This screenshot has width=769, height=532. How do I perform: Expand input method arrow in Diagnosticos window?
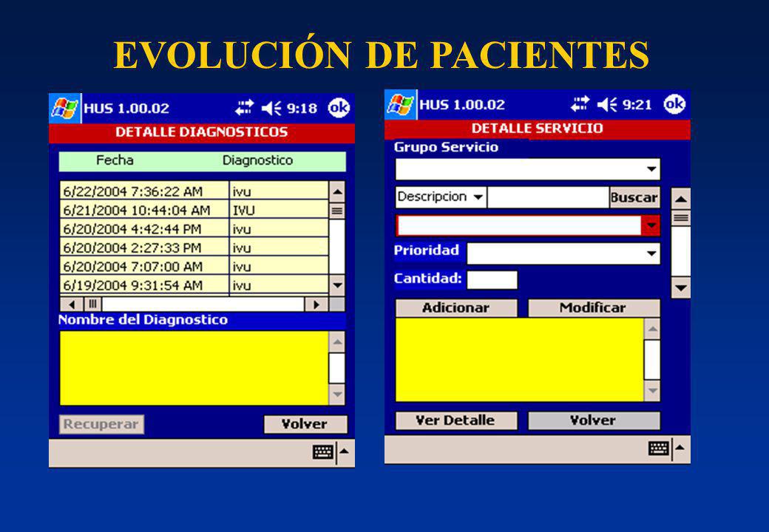pos(345,451)
